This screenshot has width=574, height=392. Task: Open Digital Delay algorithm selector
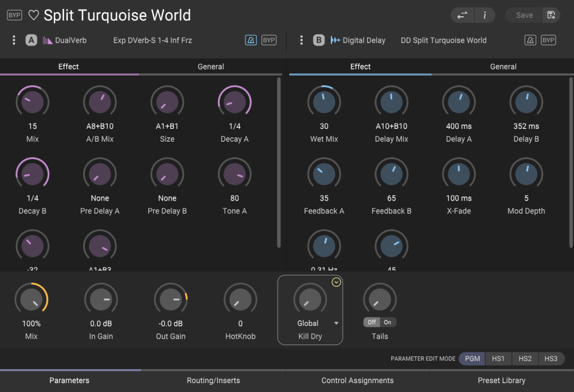tap(364, 40)
